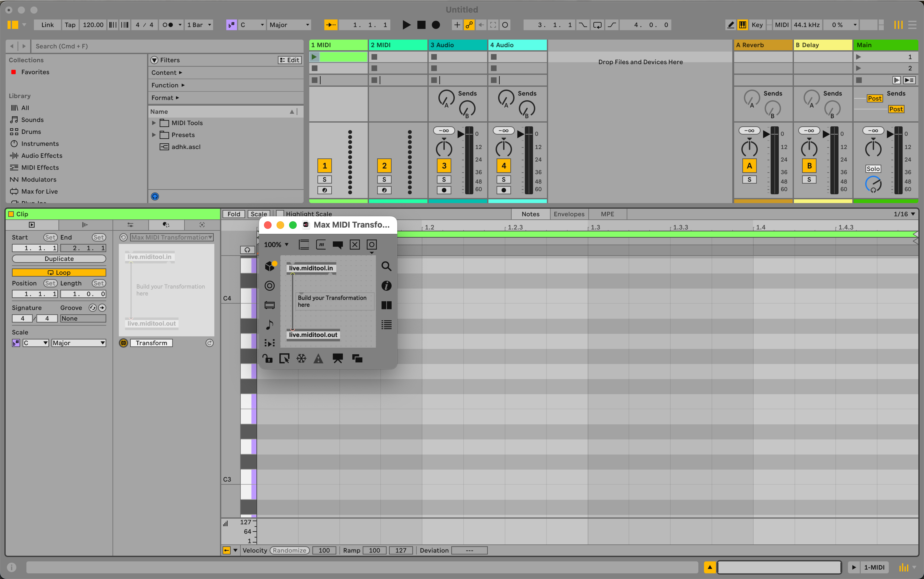Toggle computer MIDI keyboard icon
Viewport: 924px width, 579px height.
[x=742, y=25]
